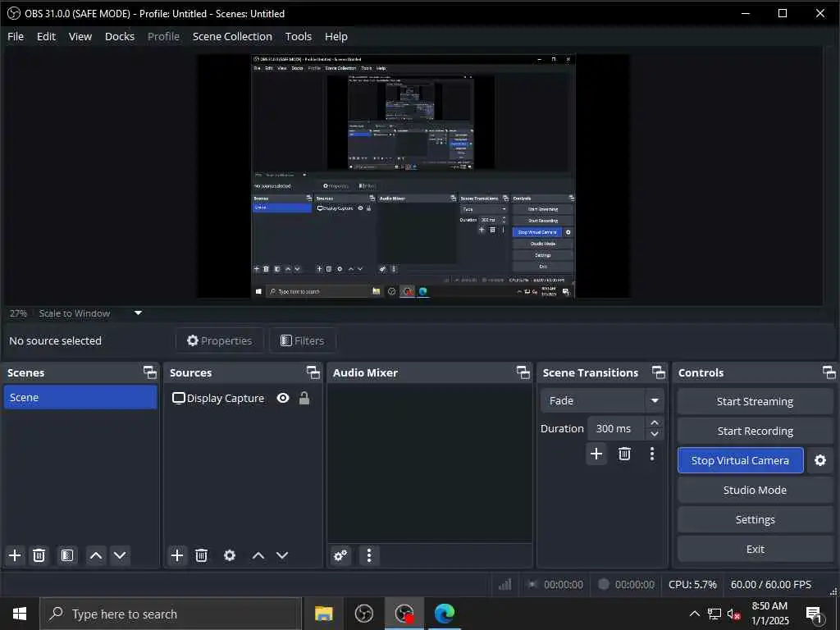840x630 pixels.
Task: Click Start Recording
Action: (755, 431)
